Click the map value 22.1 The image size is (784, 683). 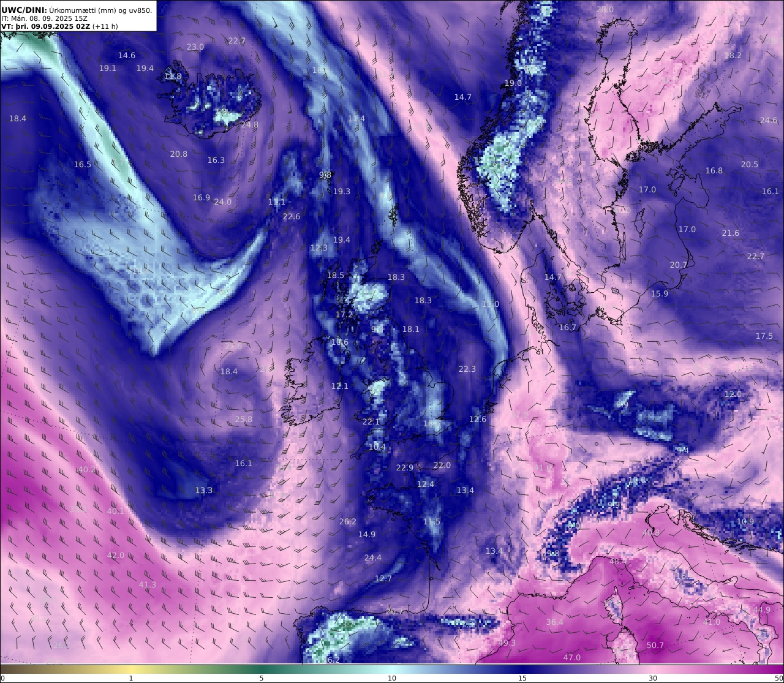tap(371, 422)
